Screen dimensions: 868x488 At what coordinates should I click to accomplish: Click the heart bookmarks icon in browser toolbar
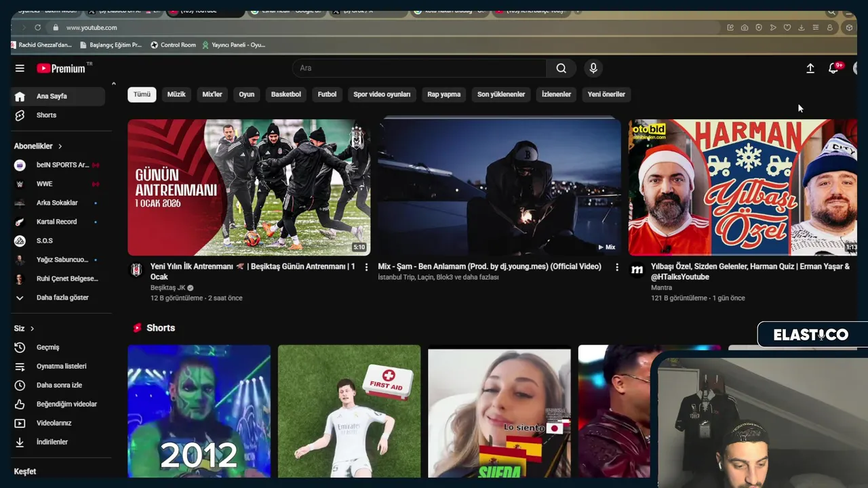787,28
